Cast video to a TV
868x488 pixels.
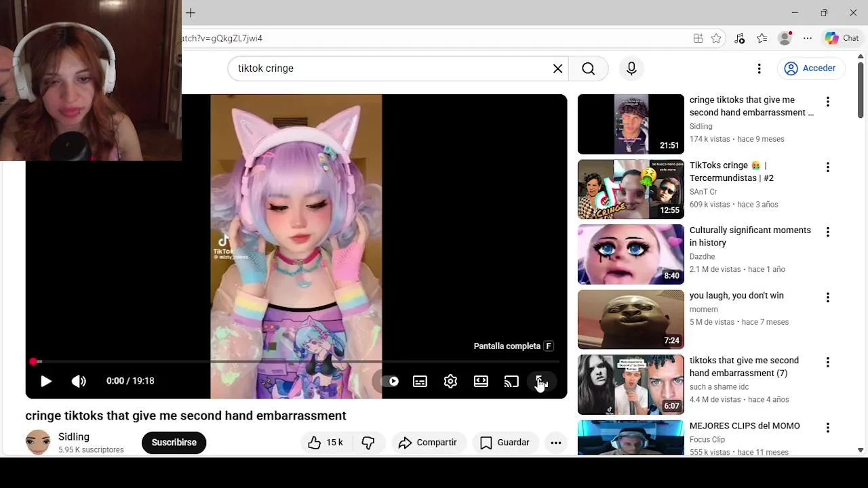(x=511, y=381)
